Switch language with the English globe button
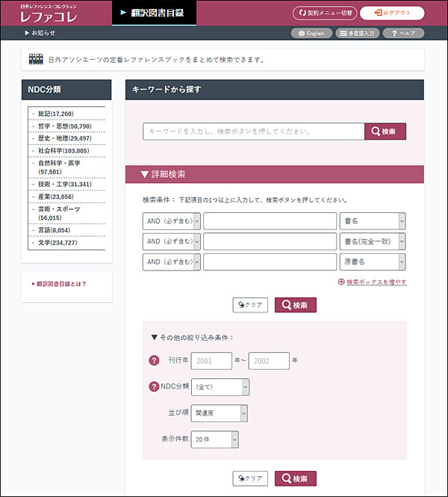The height and width of the screenshot is (497, 448). point(311,34)
